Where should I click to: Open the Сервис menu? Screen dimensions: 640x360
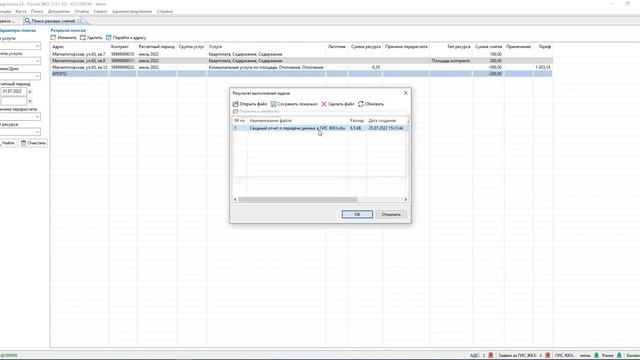coord(100,11)
